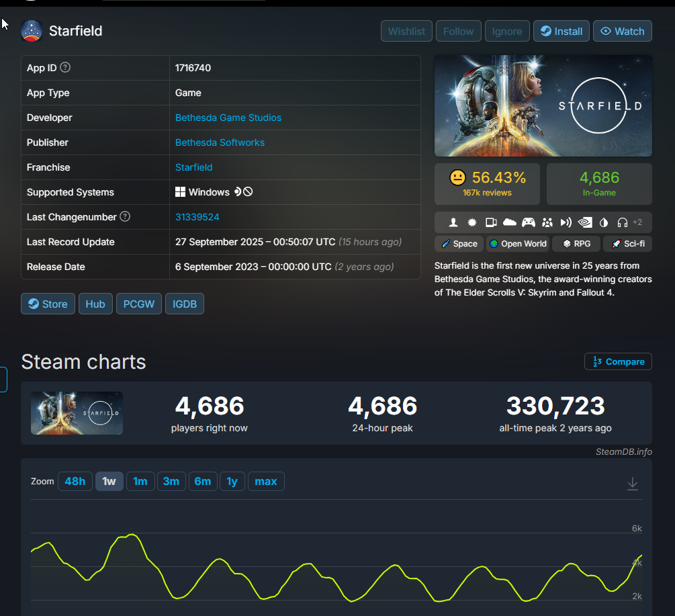Click the Last Record Update date text
Viewport: 675px width, 616px height.
[x=255, y=242]
